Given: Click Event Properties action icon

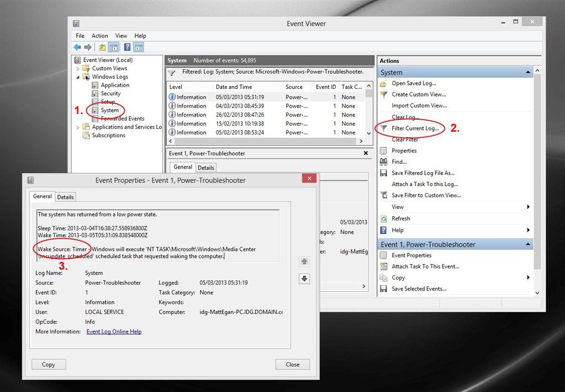Looking at the screenshot, I should [x=383, y=255].
